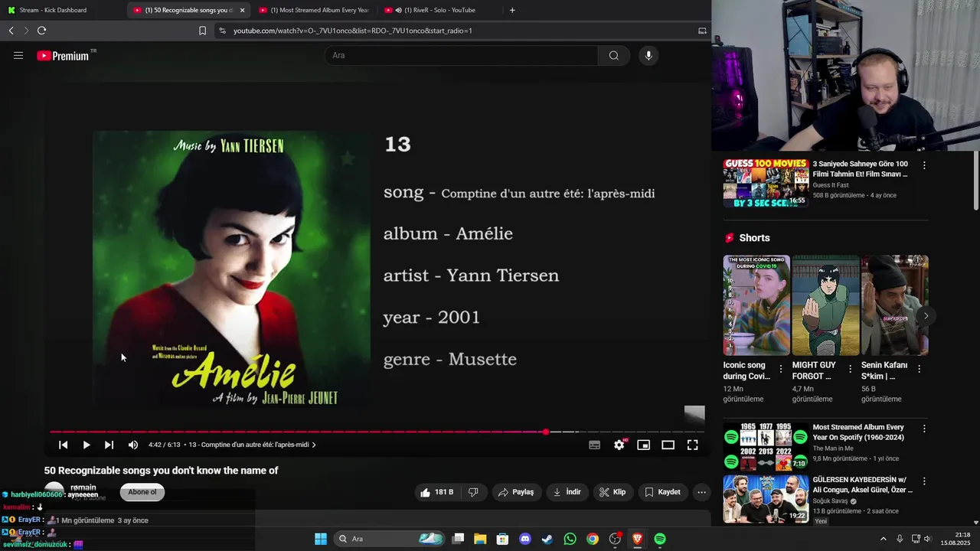Skip to previous video in player

[64, 445]
